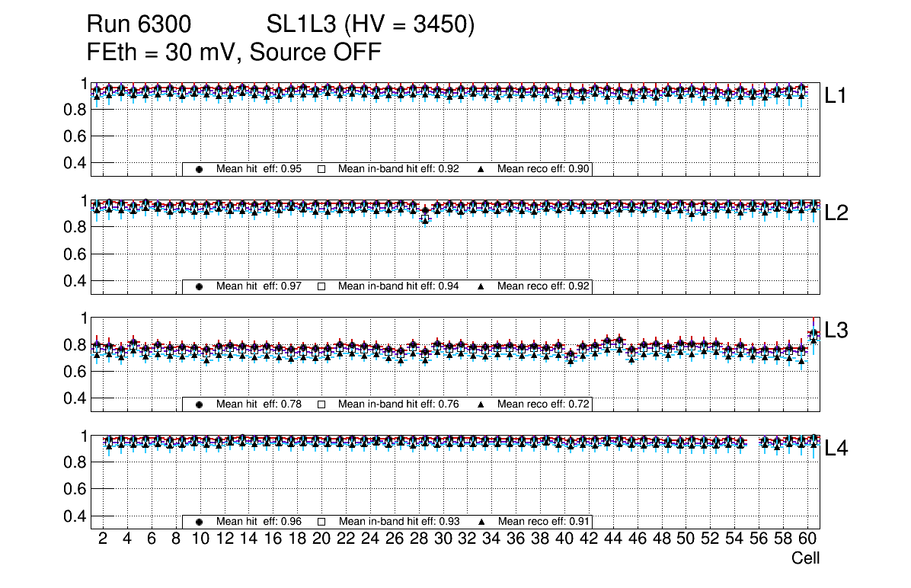
Task: Click the low data point at cell 28 in L2
Action: pyautogui.click(x=425, y=219)
